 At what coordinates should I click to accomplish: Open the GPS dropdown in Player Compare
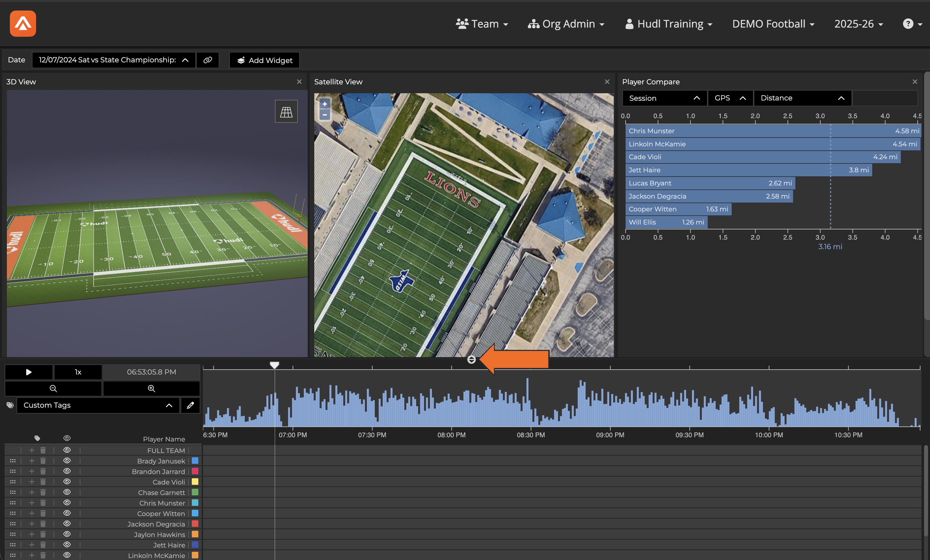click(730, 98)
